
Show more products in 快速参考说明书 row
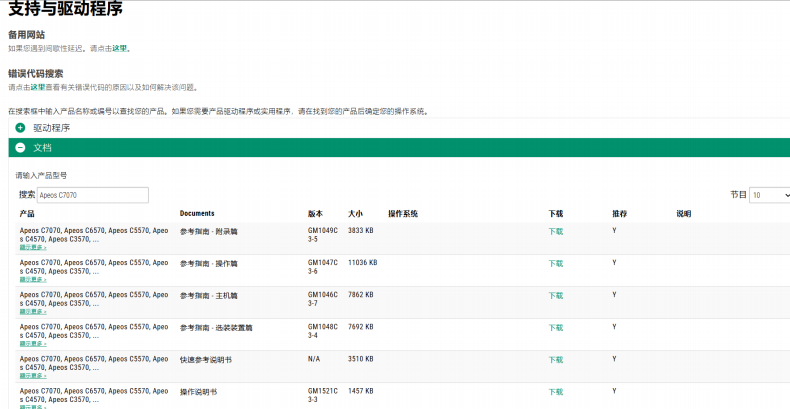point(33,376)
